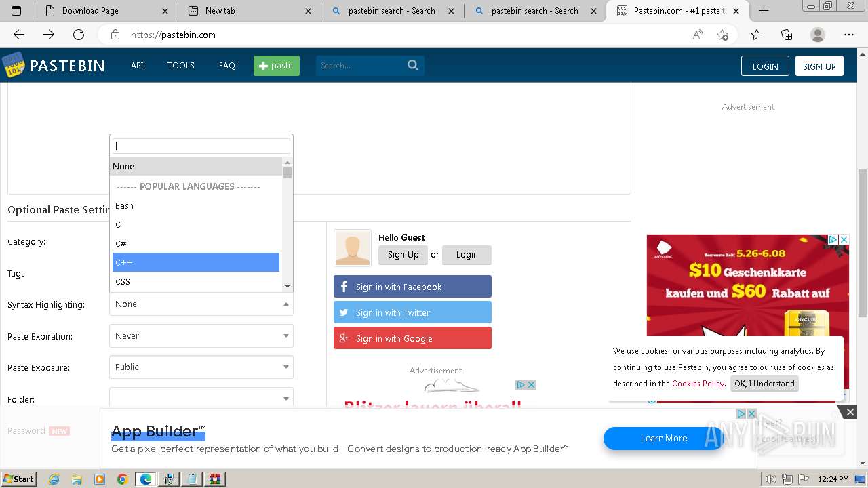Viewport: 868px width, 488px height.
Task: Choose None option in syntax list
Action: click(x=196, y=166)
